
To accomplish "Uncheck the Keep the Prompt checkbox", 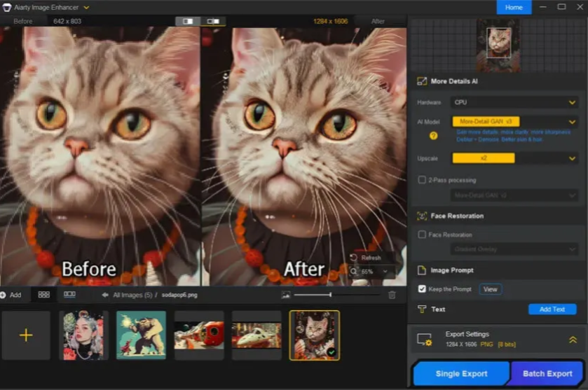I will coord(422,289).
